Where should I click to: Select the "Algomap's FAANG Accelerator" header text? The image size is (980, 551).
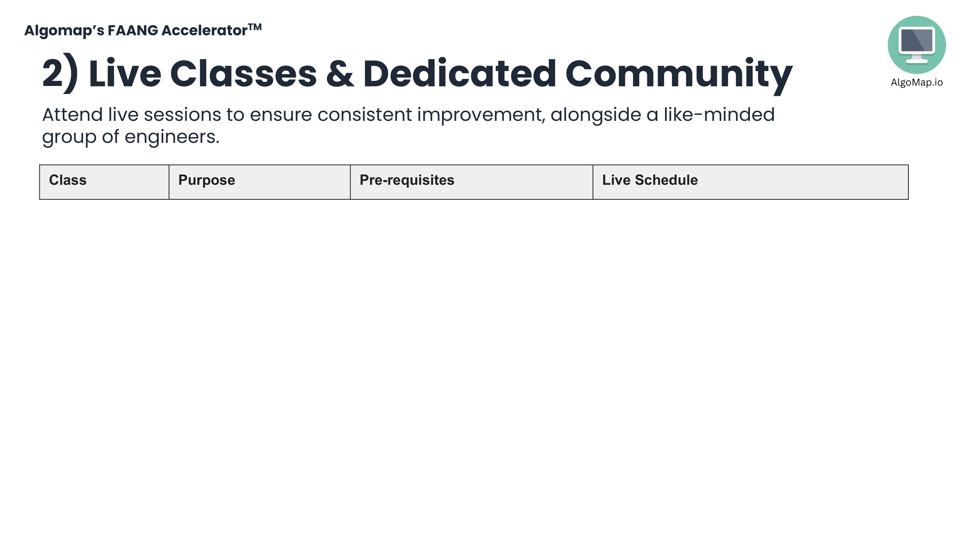point(136,31)
